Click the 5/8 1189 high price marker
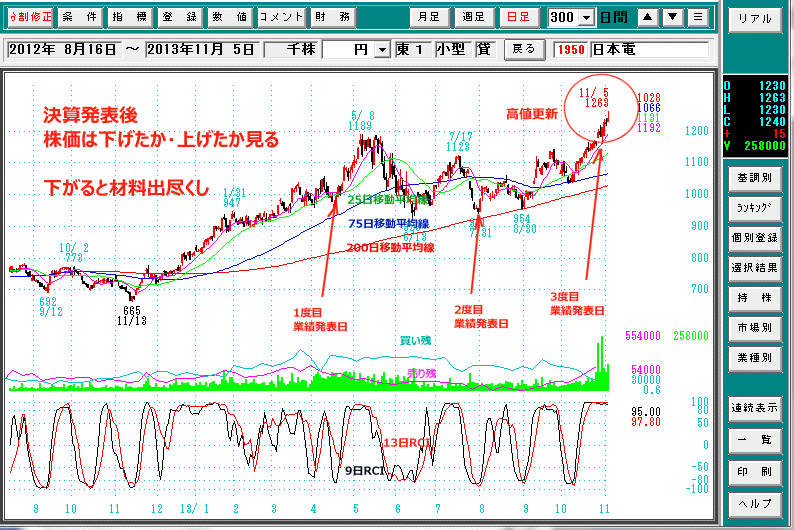This screenshot has height=530, width=794. pyautogui.click(x=362, y=120)
